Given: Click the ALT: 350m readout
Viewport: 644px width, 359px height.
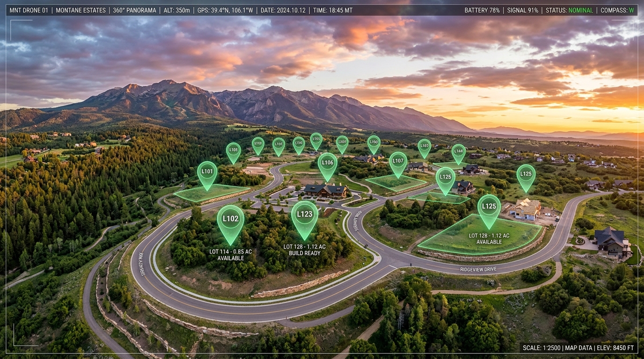Looking at the screenshot, I should [x=176, y=10].
